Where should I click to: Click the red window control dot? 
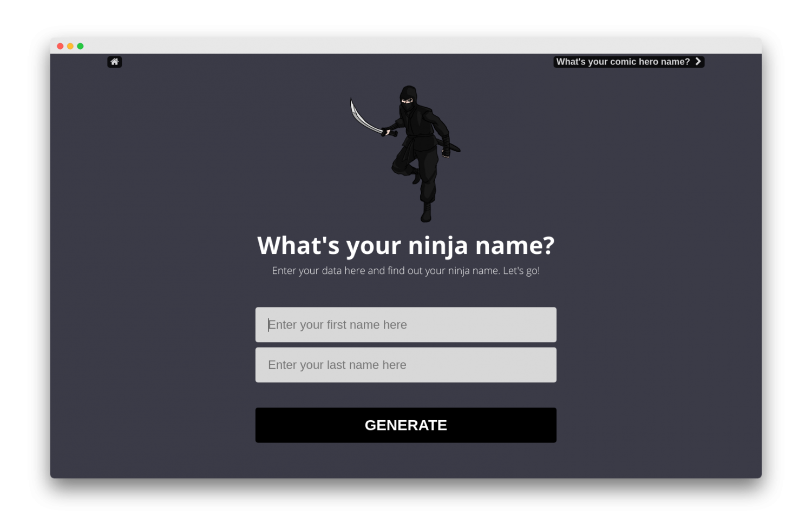point(60,46)
